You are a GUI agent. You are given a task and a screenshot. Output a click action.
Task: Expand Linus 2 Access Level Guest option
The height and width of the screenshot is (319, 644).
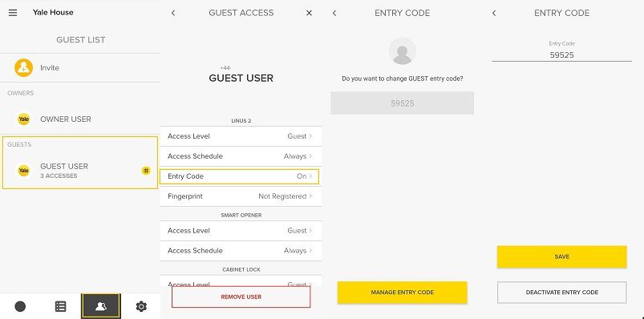241,136
